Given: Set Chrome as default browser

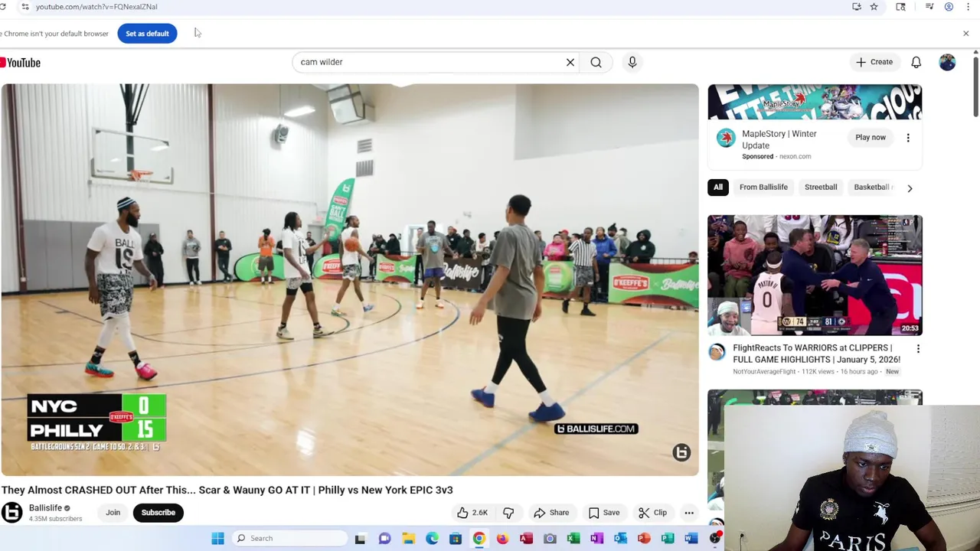Looking at the screenshot, I should point(147,34).
